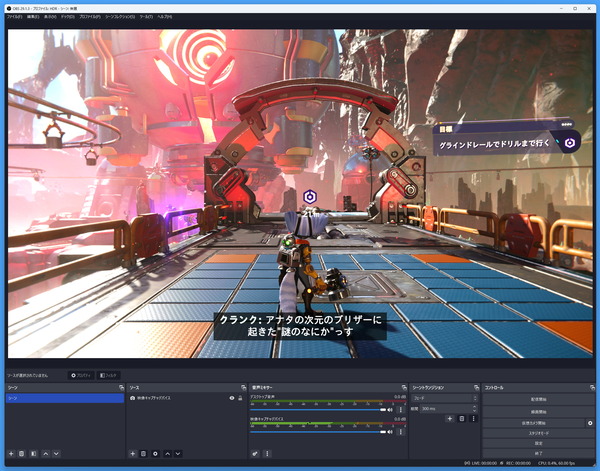Pop out the Scene Transitions dock
Screen dimensions: 600x471
tap(476, 388)
